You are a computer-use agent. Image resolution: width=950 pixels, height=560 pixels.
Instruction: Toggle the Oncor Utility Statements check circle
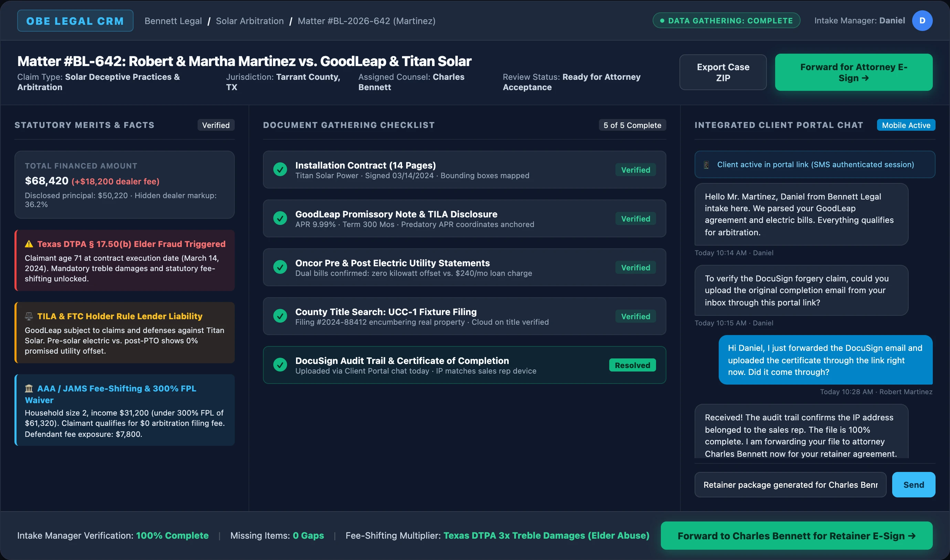(280, 267)
